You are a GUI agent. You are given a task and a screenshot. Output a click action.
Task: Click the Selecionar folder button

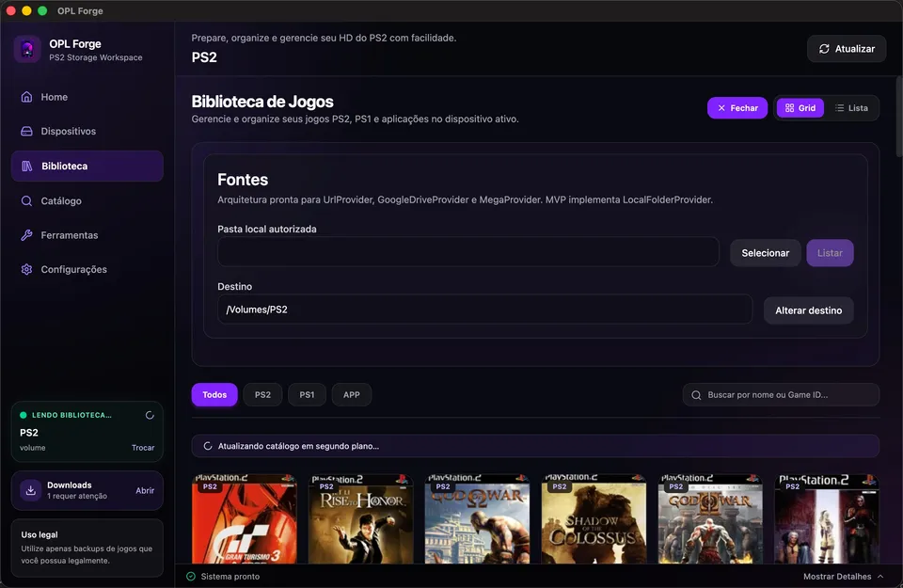pos(765,253)
